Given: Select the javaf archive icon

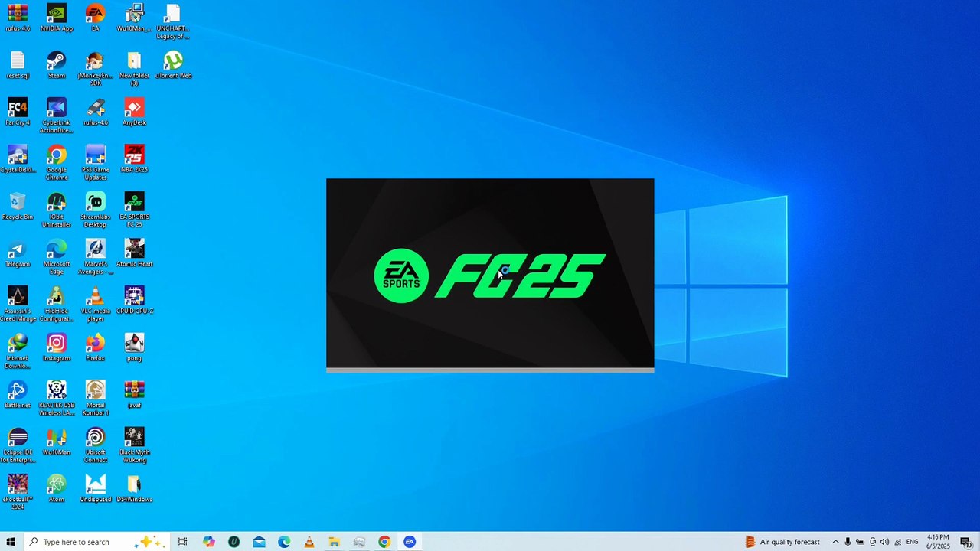Looking at the screenshot, I should tap(134, 395).
